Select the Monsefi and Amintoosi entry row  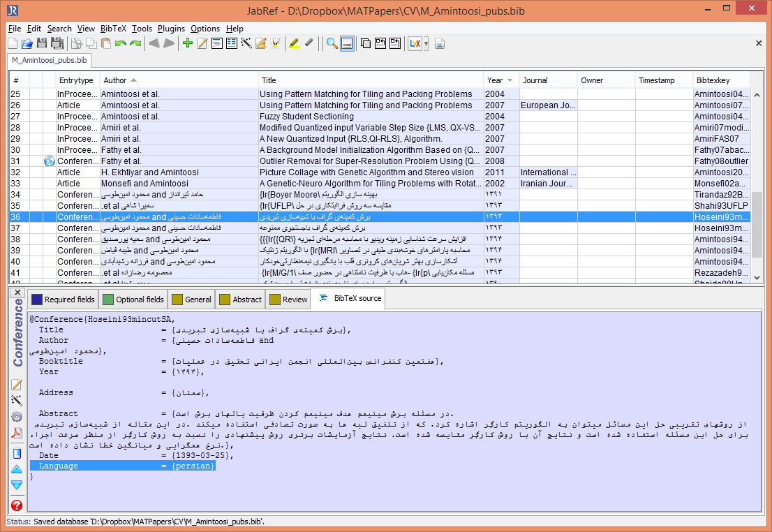pyautogui.click(x=380, y=183)
